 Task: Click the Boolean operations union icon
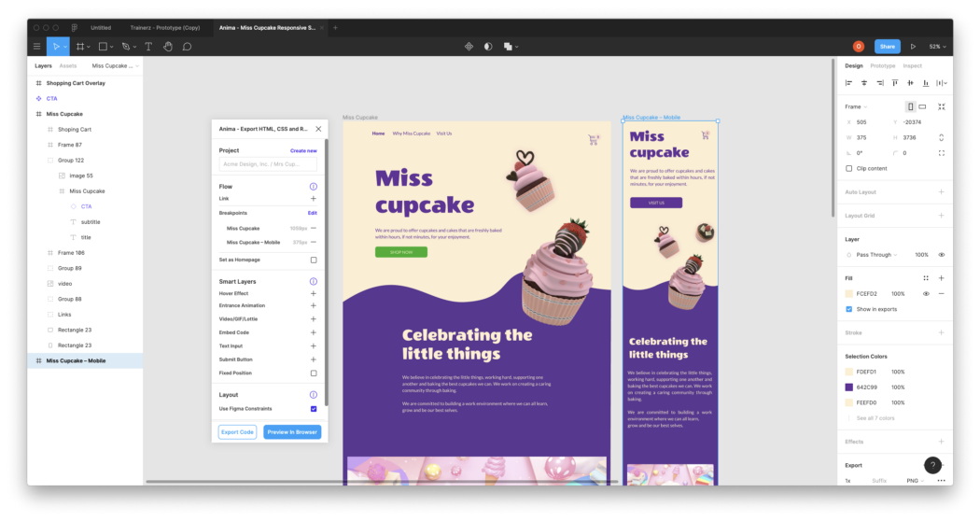508,47
